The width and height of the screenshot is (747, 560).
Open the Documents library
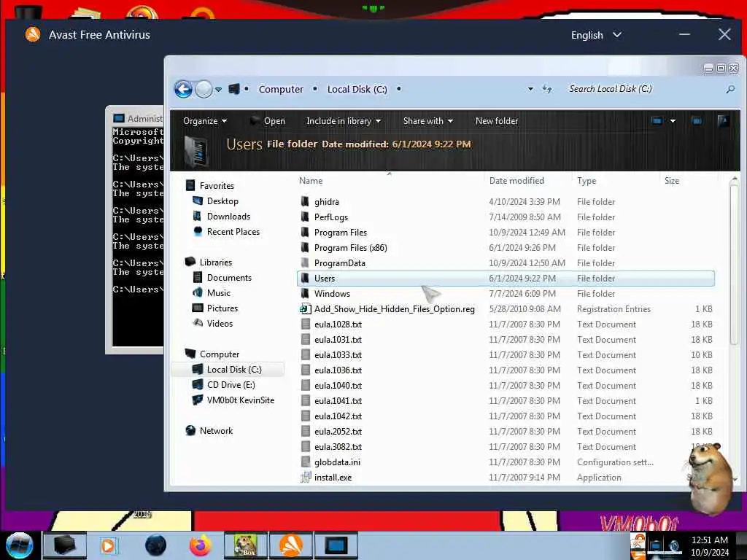(x=222, y=278)
